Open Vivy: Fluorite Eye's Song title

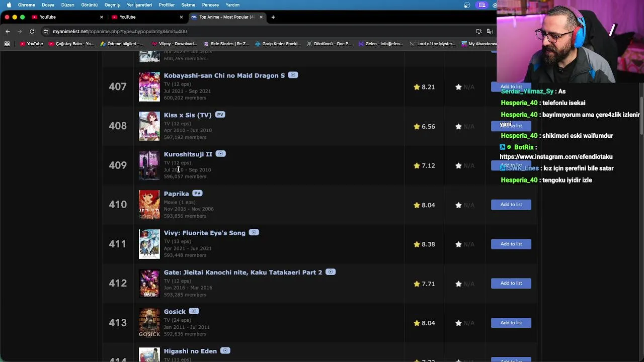point(204,233)
